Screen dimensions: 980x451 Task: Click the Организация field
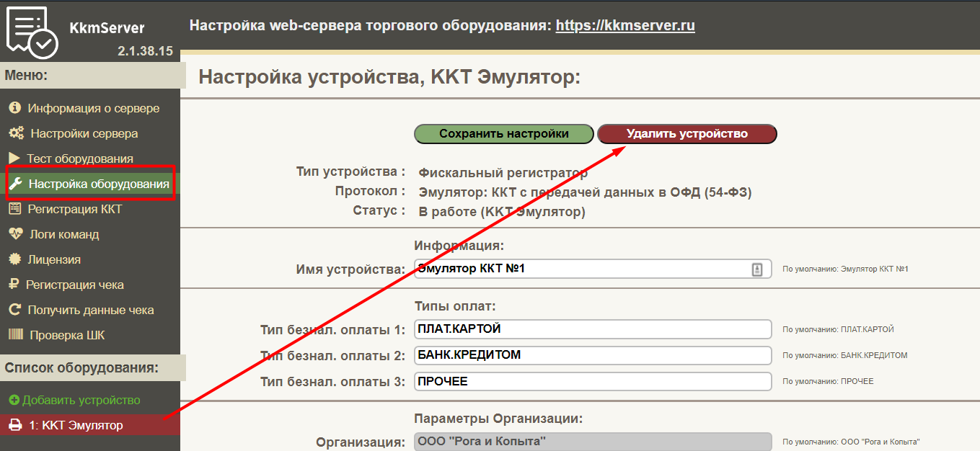pos(593,442)
